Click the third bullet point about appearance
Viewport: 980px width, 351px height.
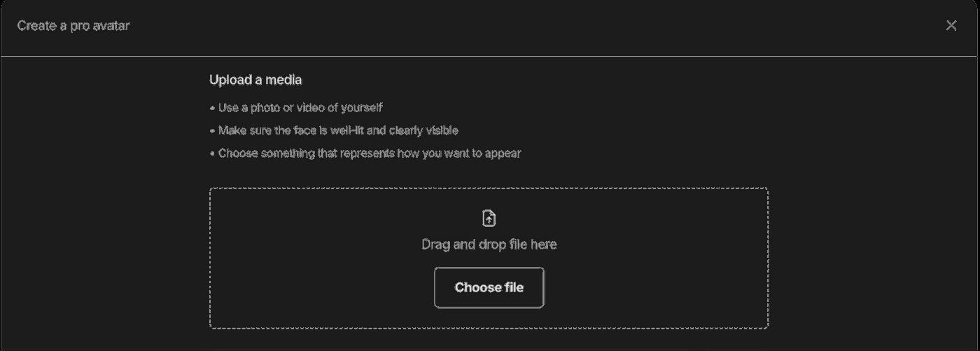click(x=369, y=153)
